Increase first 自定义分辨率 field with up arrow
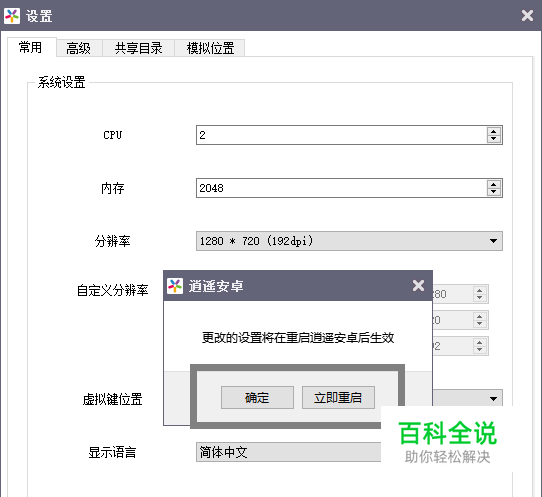The width and height of the screenshot is (542, 497). (479, 290)
